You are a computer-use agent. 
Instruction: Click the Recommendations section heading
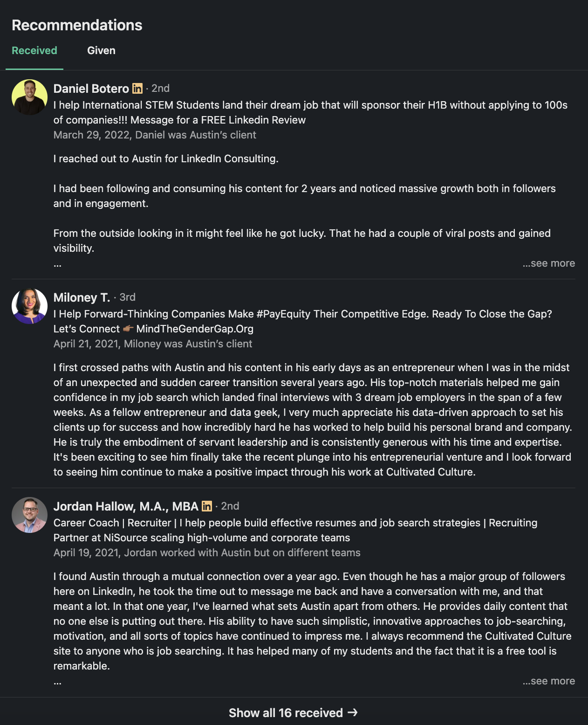(x=77, y=25)
